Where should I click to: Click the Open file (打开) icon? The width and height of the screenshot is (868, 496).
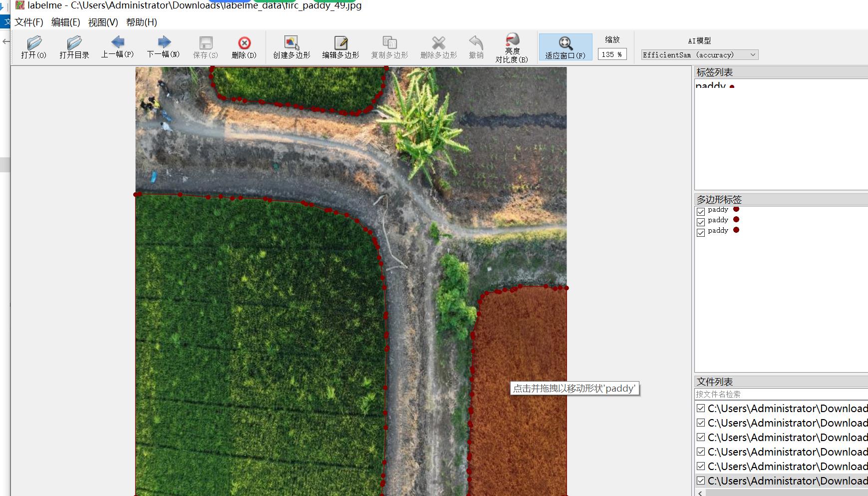point(33,47)
